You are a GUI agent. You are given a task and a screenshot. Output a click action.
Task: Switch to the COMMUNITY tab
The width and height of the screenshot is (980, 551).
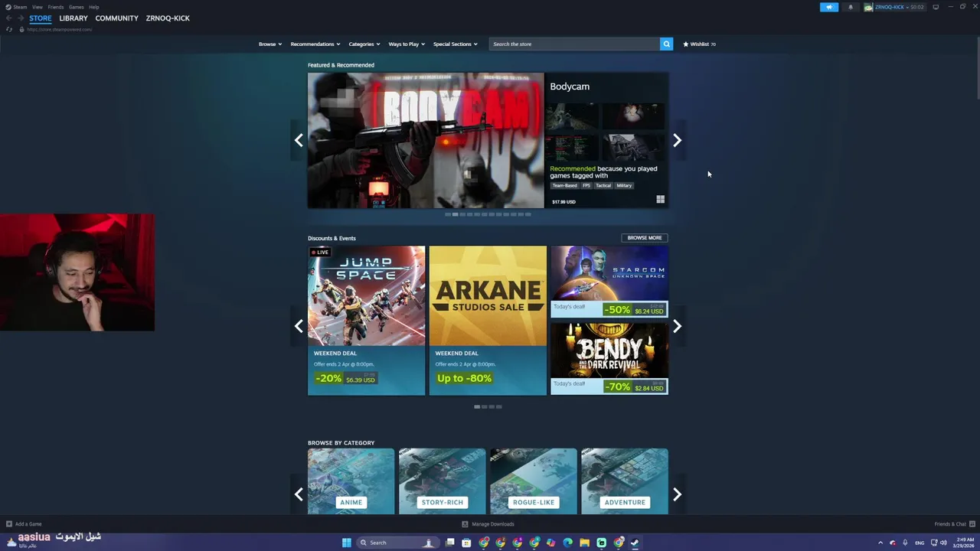117,18
